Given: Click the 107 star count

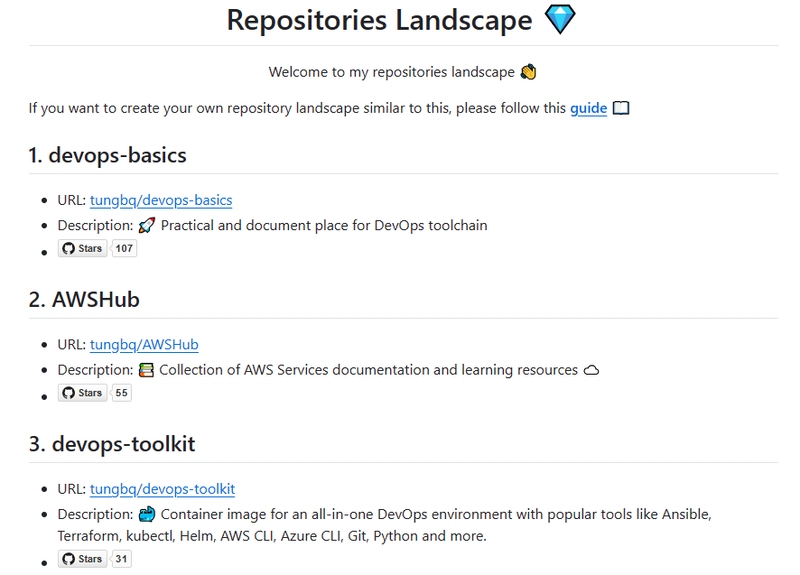Looking at the screenshot, I should [124, 248].
